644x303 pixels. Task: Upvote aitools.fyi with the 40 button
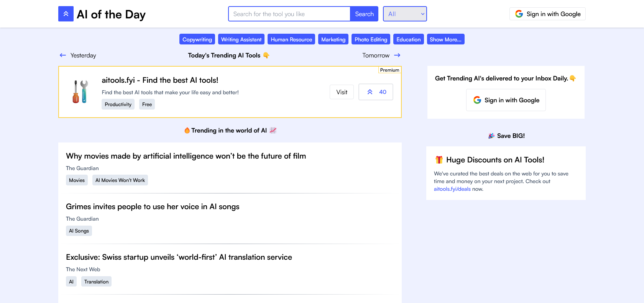[x=376, y=92]
